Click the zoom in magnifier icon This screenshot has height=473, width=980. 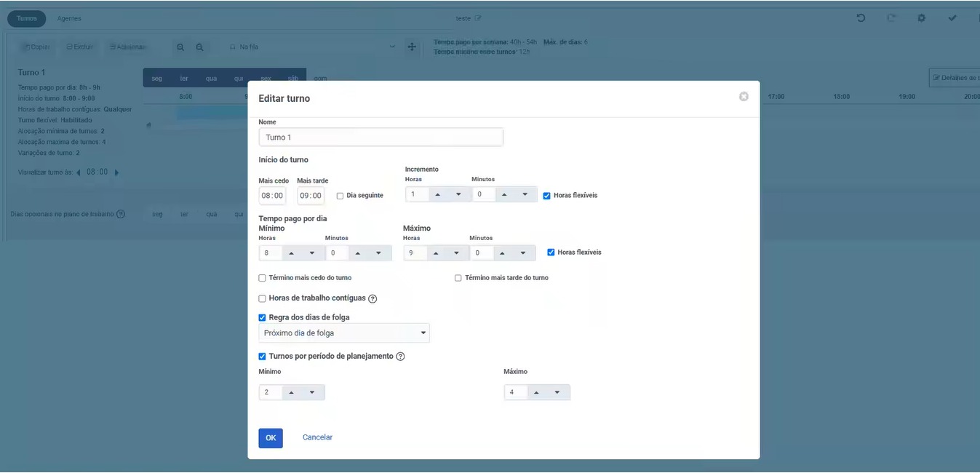(180, 47)
